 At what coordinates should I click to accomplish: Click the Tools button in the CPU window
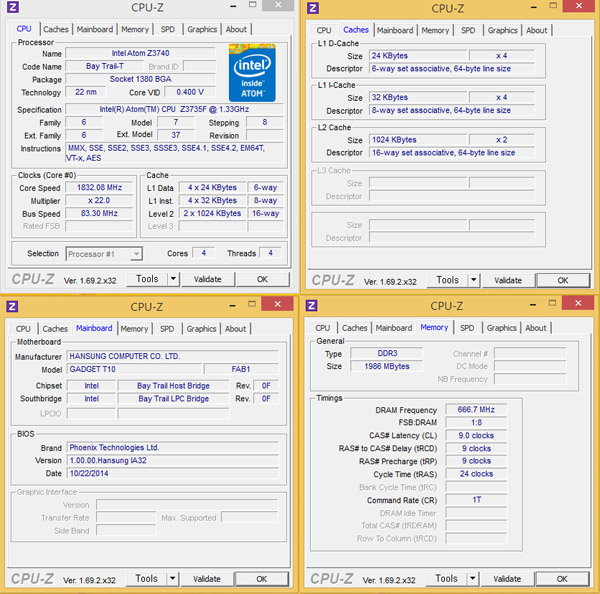147,279
